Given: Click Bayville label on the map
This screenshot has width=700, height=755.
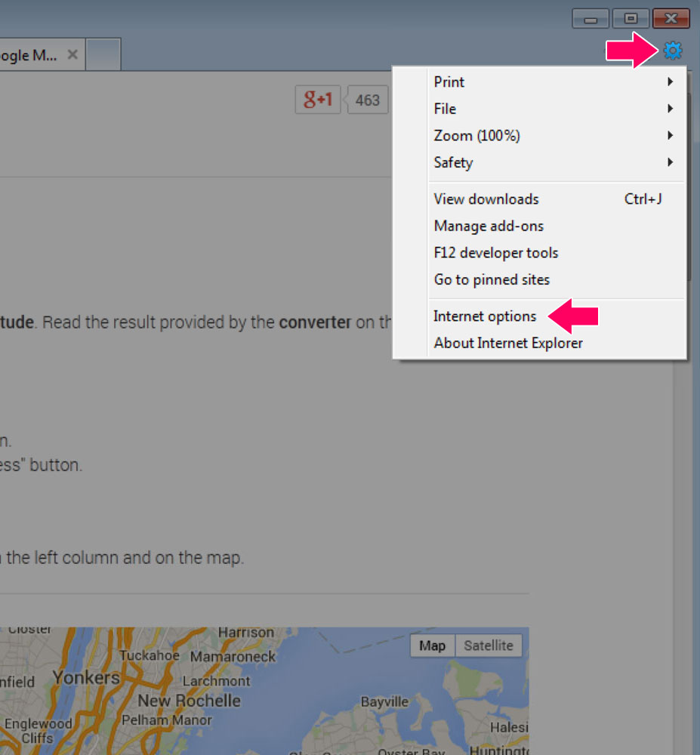Looking at the screenshot, I should pos(384,702).
